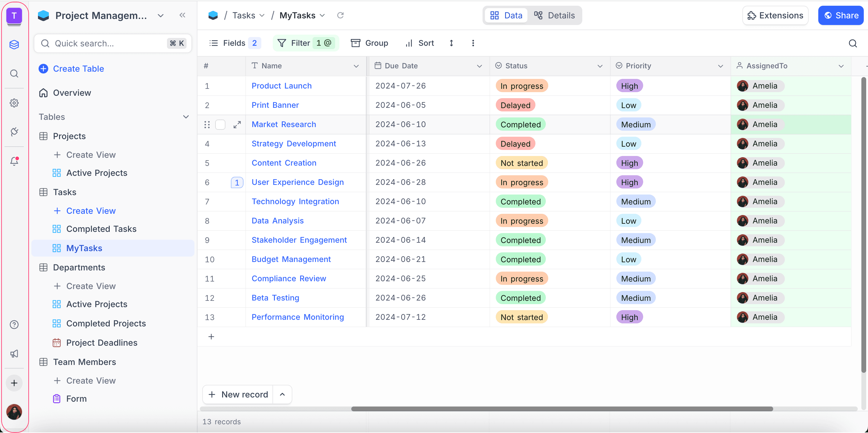Open the Extensions button
868x433 pixels.
click(775, 15)
